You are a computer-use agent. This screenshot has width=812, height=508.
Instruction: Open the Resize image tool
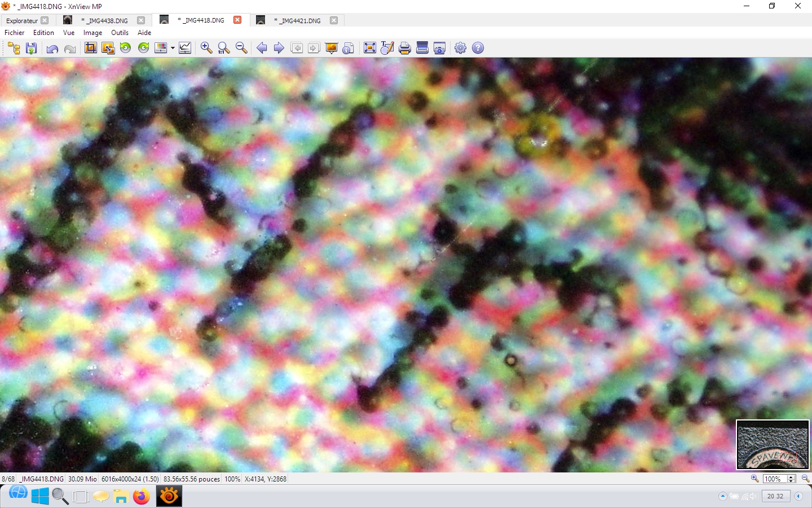click(x=108, y=48)
